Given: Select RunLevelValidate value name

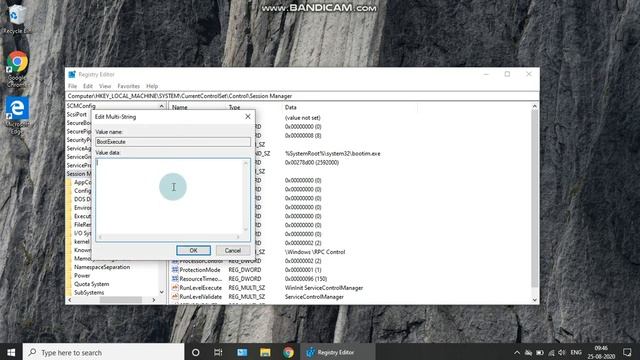Looking at the screenshot, I should coord(200,297).
